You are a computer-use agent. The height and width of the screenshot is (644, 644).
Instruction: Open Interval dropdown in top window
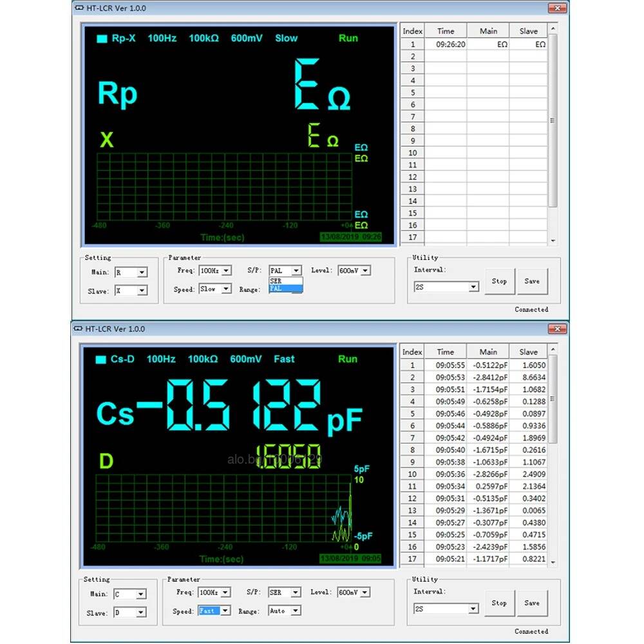pyautogui.click(x=446, y=287)
